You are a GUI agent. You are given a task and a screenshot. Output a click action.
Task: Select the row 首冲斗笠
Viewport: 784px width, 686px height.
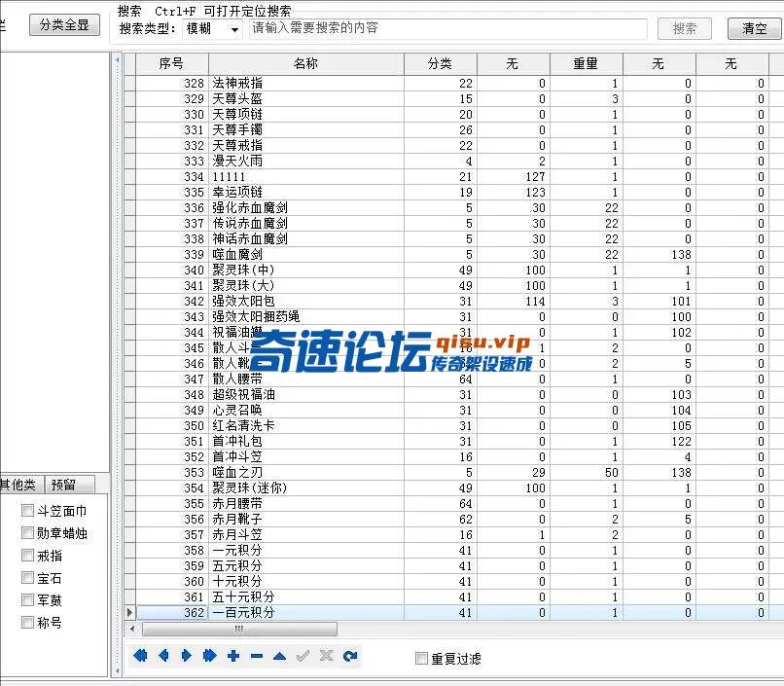(452, 456)
